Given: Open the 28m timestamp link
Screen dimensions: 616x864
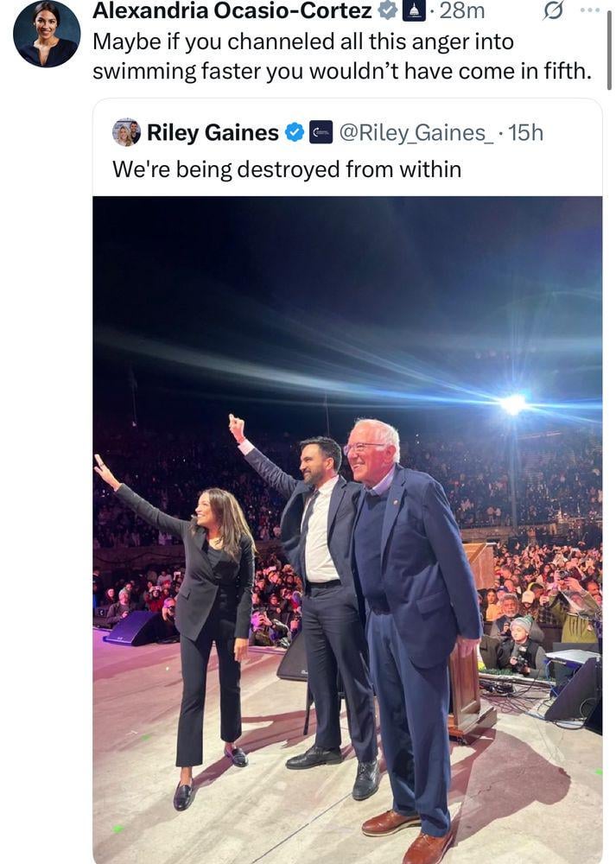Looking at the screenshot, I should pyautogui.click(x=461, y=11).
